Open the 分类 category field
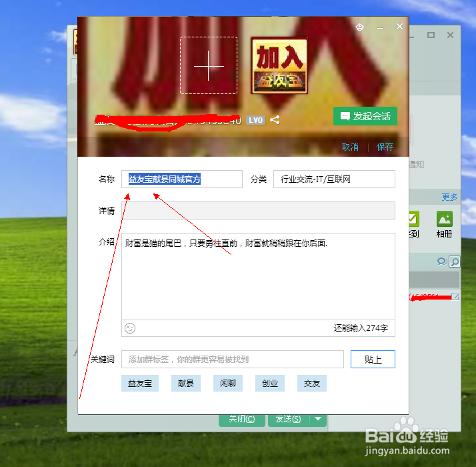 [x=334, y=179]
